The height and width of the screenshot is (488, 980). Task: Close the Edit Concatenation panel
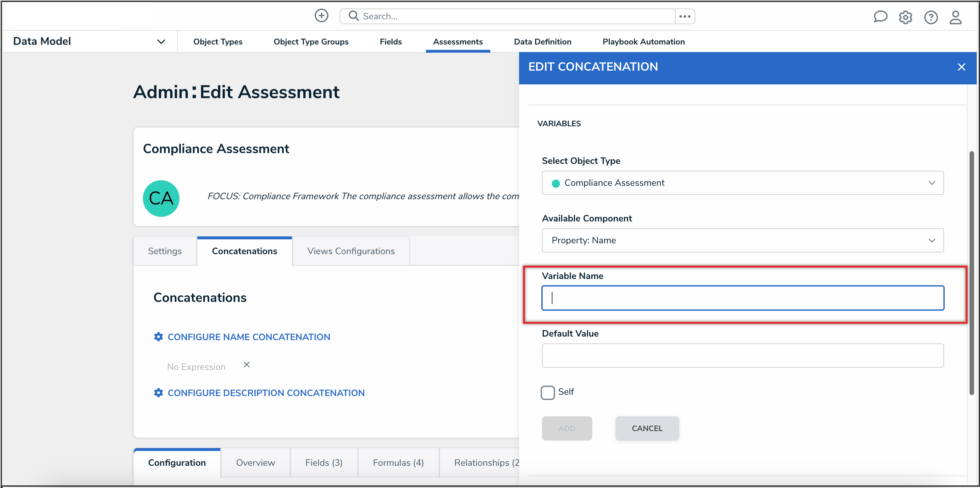point(961,67)
